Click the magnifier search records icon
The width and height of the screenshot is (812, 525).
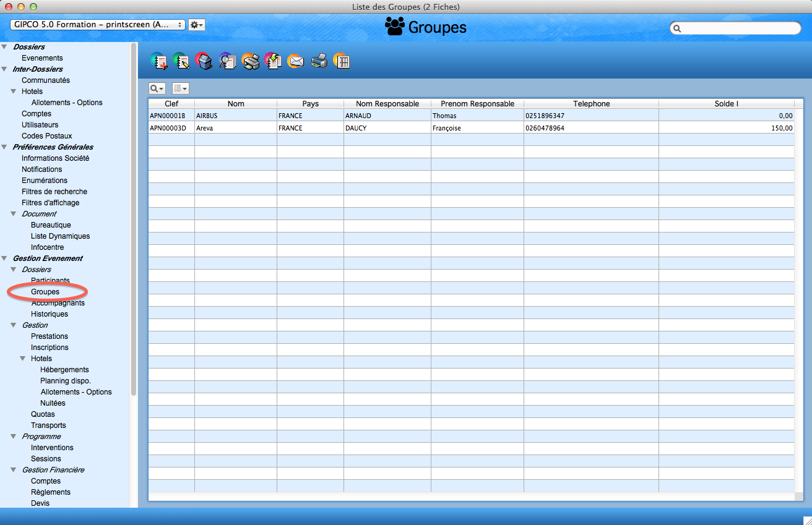[227, 61]
